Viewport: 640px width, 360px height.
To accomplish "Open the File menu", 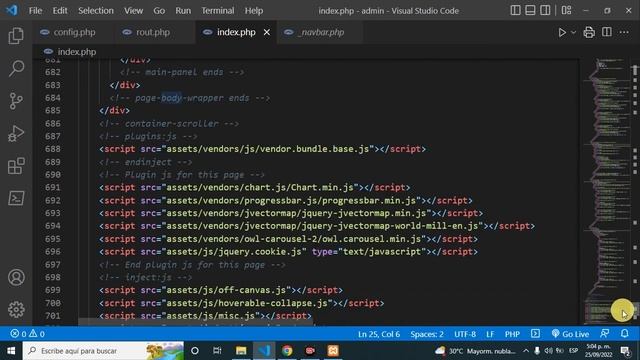I will (x=35, y=11).
